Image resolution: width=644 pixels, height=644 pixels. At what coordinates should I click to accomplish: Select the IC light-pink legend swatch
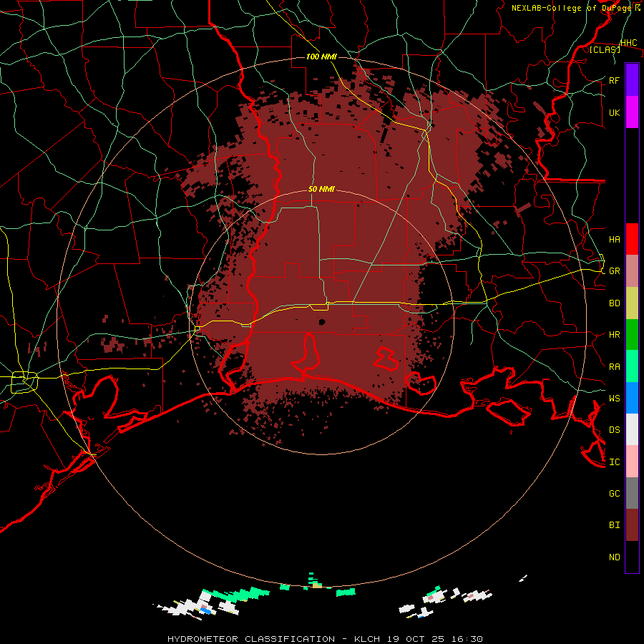click(x=632, y=462)
